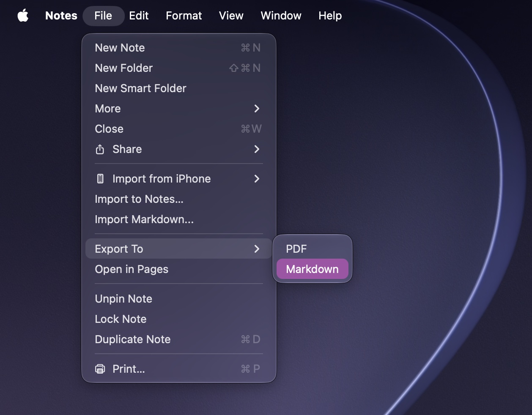Select Import to Notes…
The width and height of the screenshot is (532, 415).
pos(178,199)
